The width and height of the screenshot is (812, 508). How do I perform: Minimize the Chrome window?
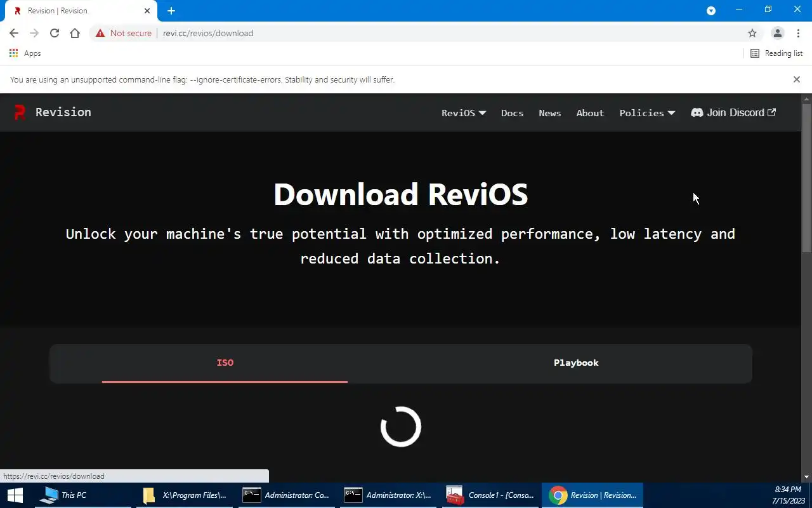tap(739, 10)
